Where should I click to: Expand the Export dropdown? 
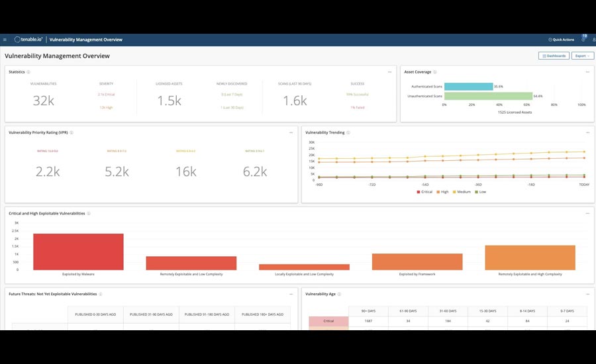[x=581, y=56]
